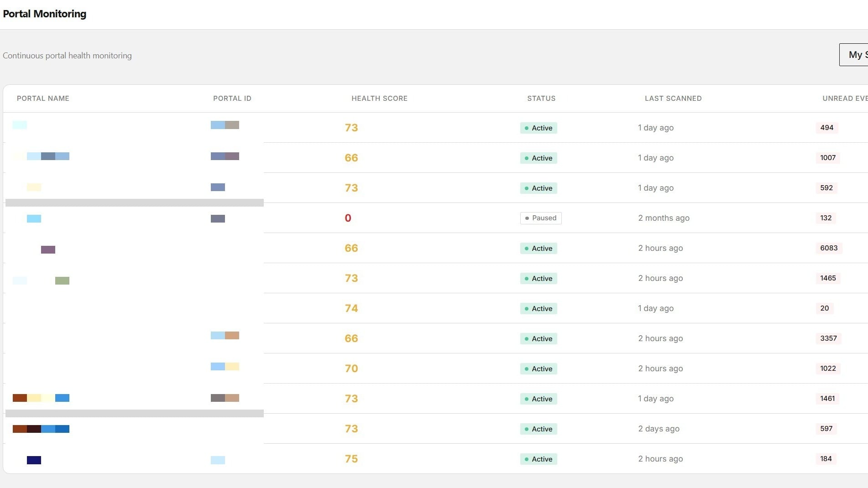Click Active badge in the 494 unread row
The height and width of the screenshot is (488, 868).
coord(539,128)
